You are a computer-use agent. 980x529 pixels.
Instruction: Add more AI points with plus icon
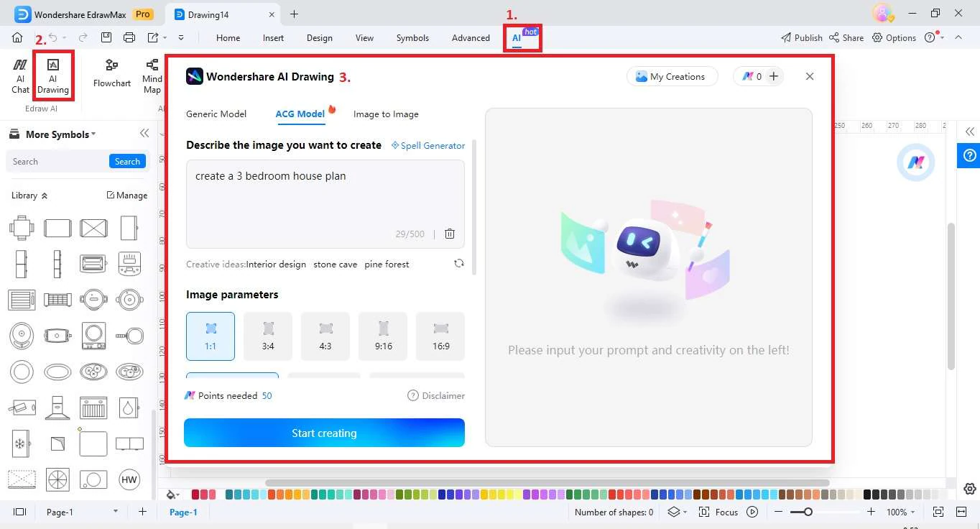tap(774, 76)
